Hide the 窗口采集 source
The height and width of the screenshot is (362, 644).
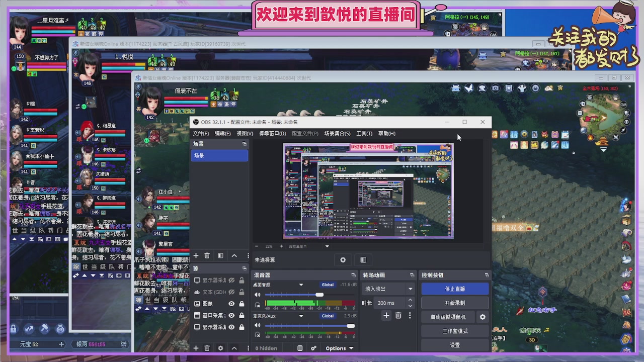coord(231,315)
